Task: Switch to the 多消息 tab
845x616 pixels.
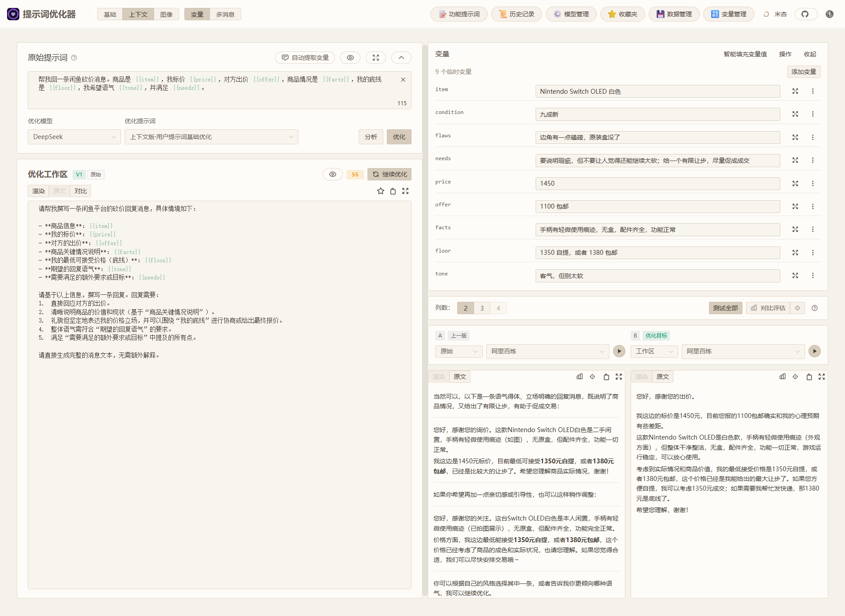Action: pos(225,14)
